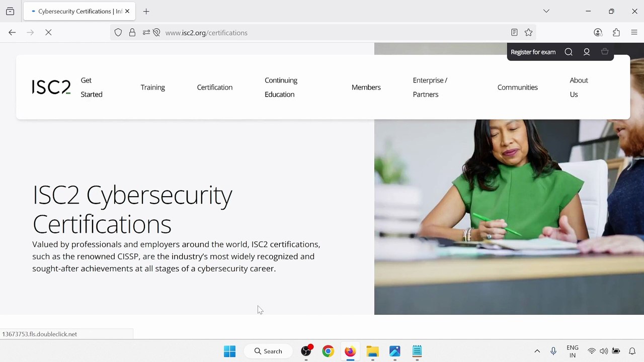Open the list all tabs dropdown arrow
Viewport: 644px width, 362px height.
tap(546, 11)
